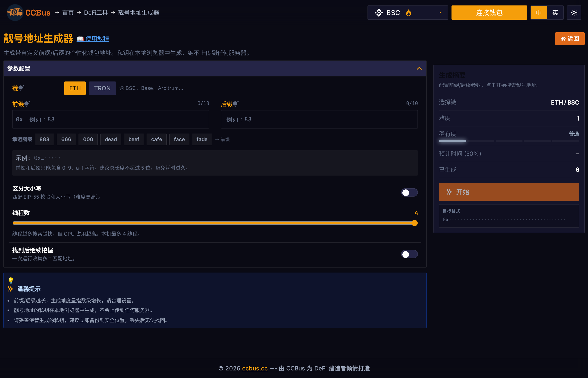Click the 后缀 suffix input field
The height and width of the screenshot is (378, 588).
pos(319,119)
